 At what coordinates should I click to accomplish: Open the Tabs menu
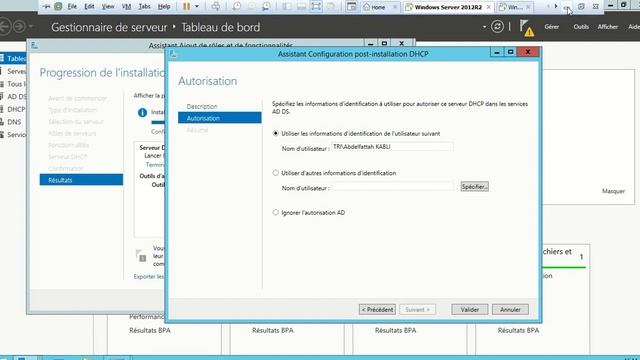(144, 7)
